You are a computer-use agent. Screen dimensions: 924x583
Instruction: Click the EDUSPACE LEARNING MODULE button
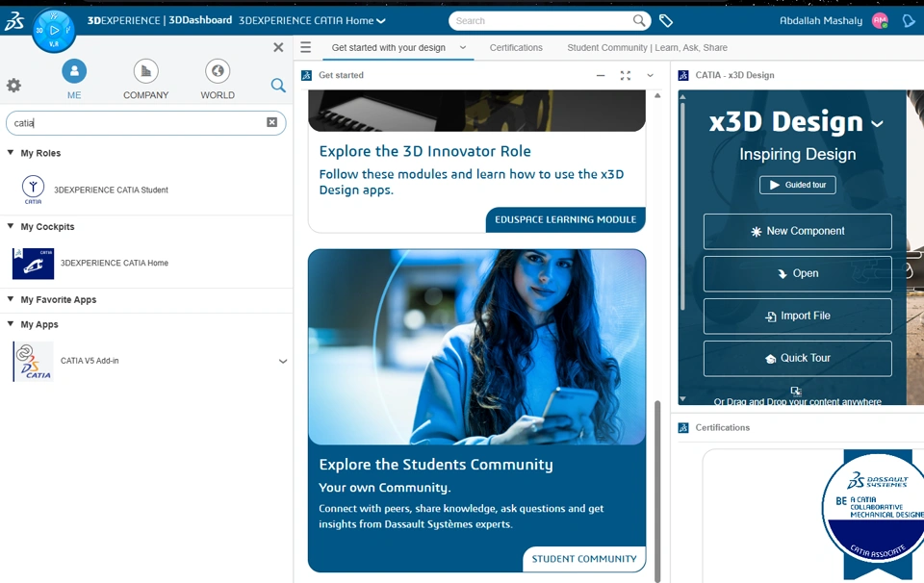tap(566, 219)
